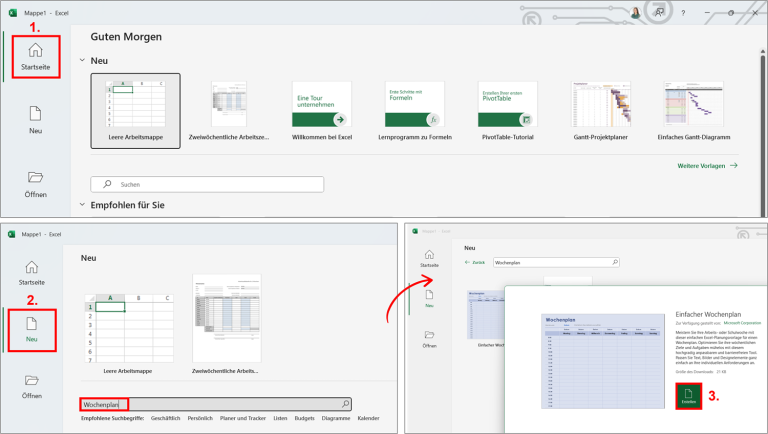Choose Leere Arbeitsmappe template in top window
The height and width of the screenshot is (434, 768).
click(136, 111)
